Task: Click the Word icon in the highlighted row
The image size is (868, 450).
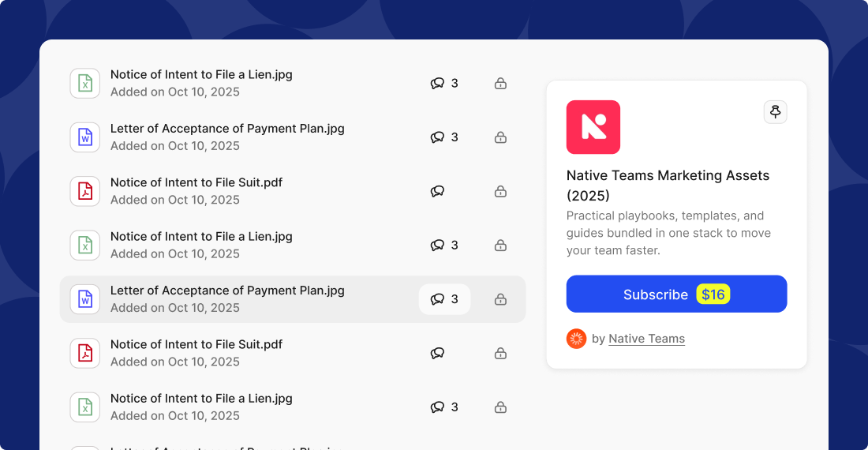Action: coord(85,299)
